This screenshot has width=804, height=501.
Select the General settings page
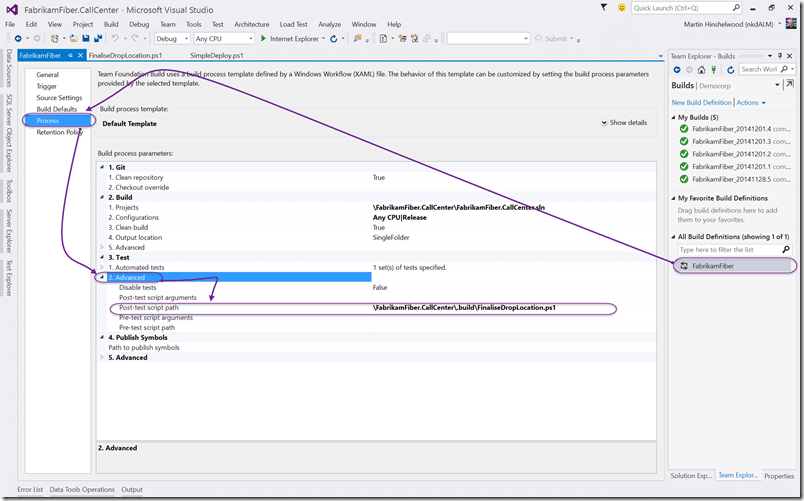pyautogui.click(x=47, y=74)
